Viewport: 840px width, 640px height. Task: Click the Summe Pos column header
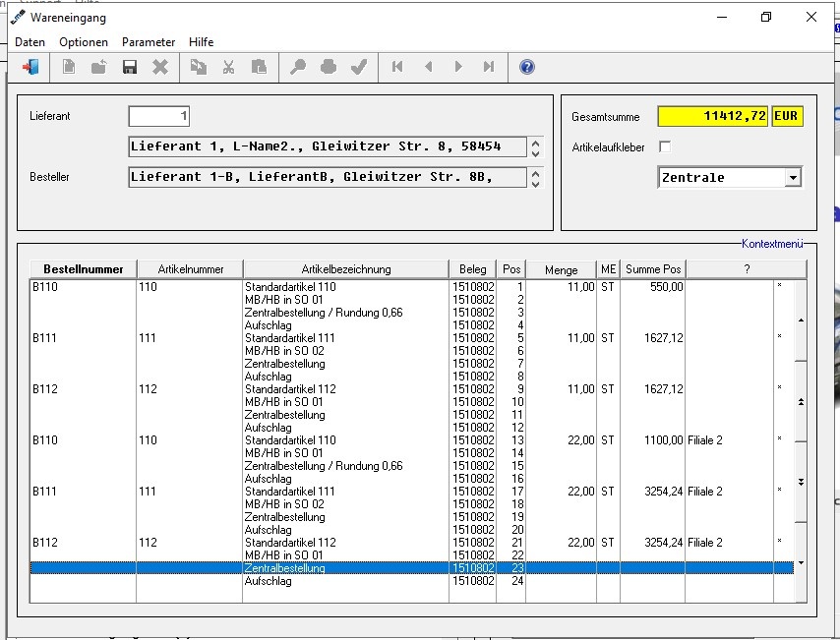click(x=653, y=269)
